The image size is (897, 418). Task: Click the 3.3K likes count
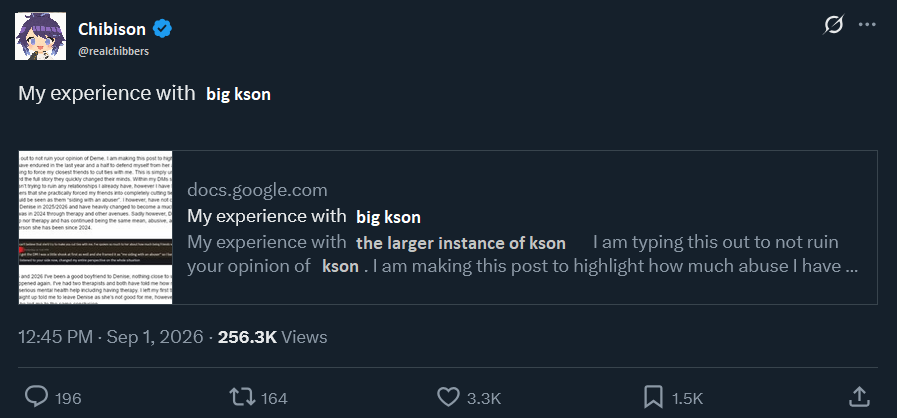tap(484, 398)
